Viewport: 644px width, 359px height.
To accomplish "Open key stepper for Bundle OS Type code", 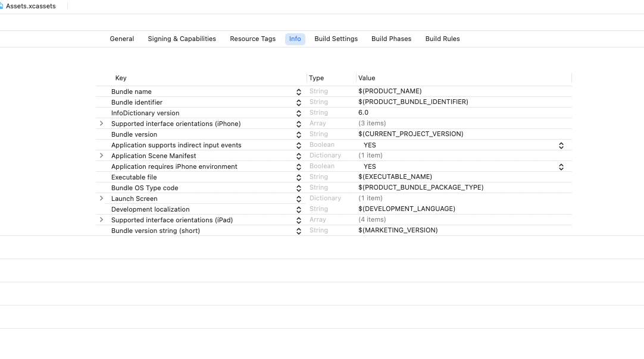I will click(299, 188).
